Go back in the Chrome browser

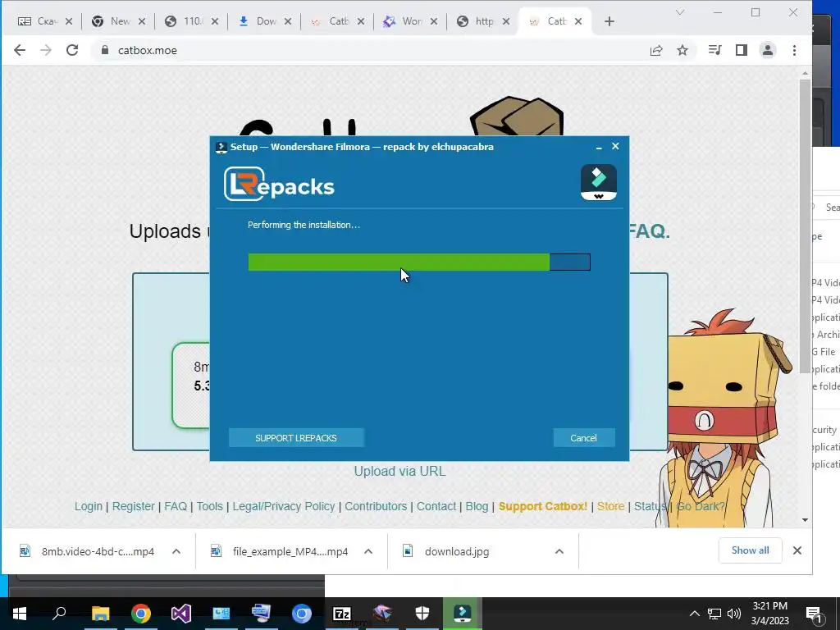pos(20,50)
